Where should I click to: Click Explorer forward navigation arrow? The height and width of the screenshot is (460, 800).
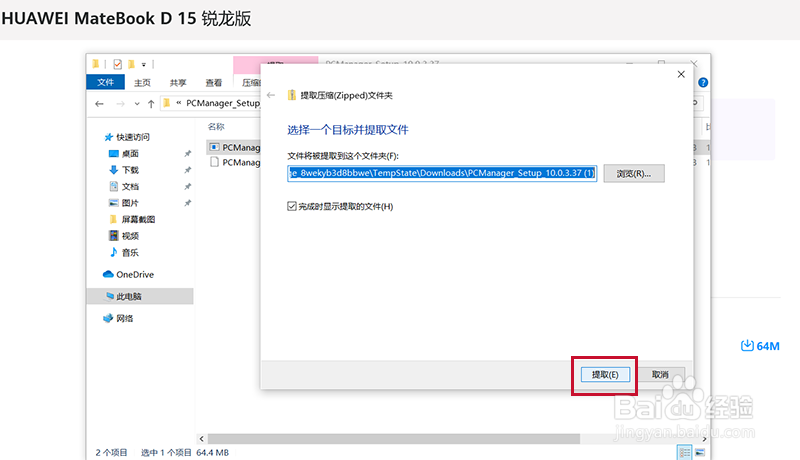[120, 104]
